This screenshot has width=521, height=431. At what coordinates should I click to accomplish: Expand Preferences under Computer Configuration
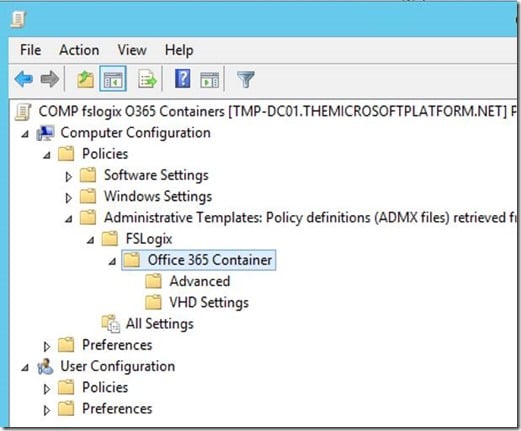[47, 346]
